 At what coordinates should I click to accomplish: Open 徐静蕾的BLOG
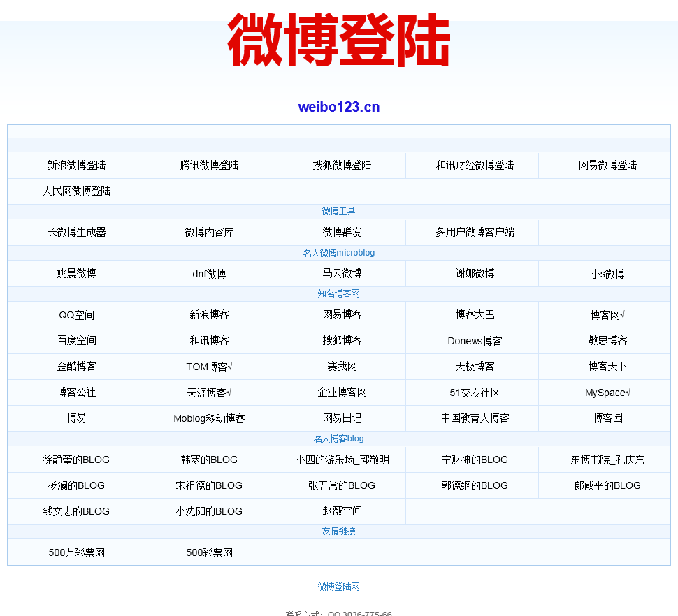tap(76, 460)
